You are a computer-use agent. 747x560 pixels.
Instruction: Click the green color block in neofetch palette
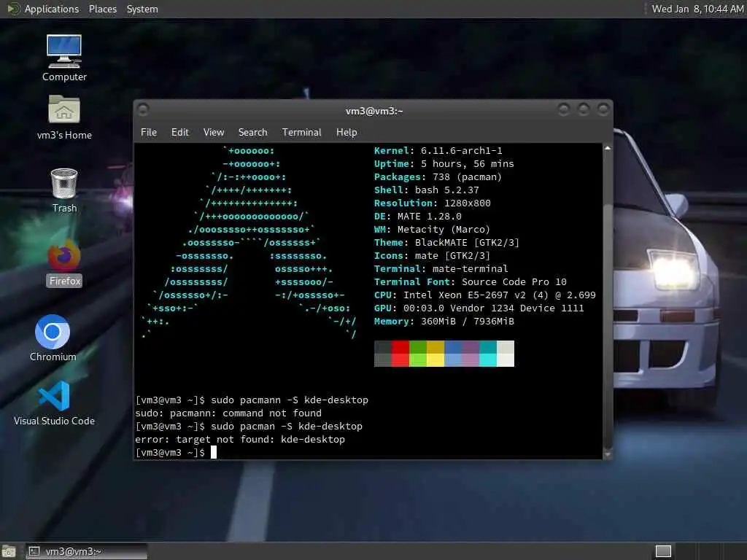pos(418,354)
